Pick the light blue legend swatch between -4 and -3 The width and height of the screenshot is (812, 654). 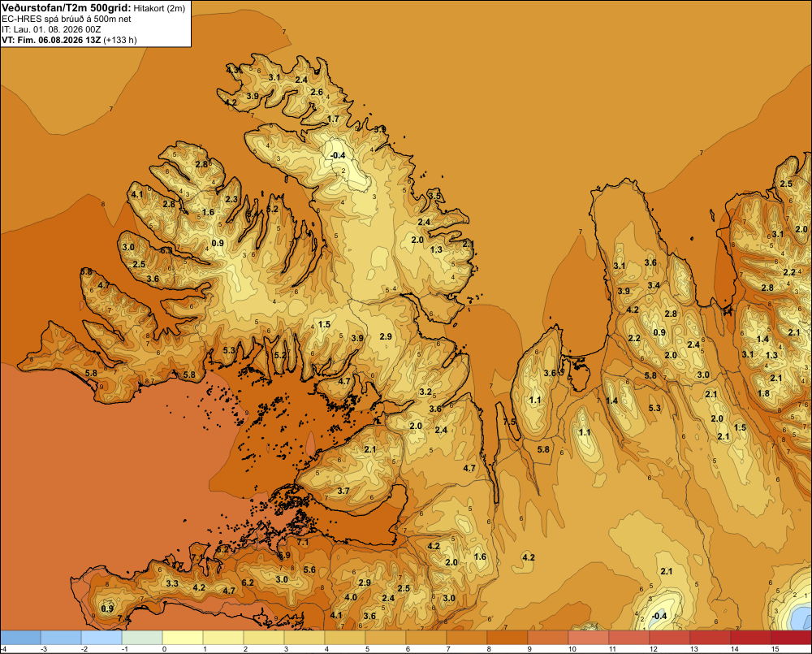[x=20, y=638]
